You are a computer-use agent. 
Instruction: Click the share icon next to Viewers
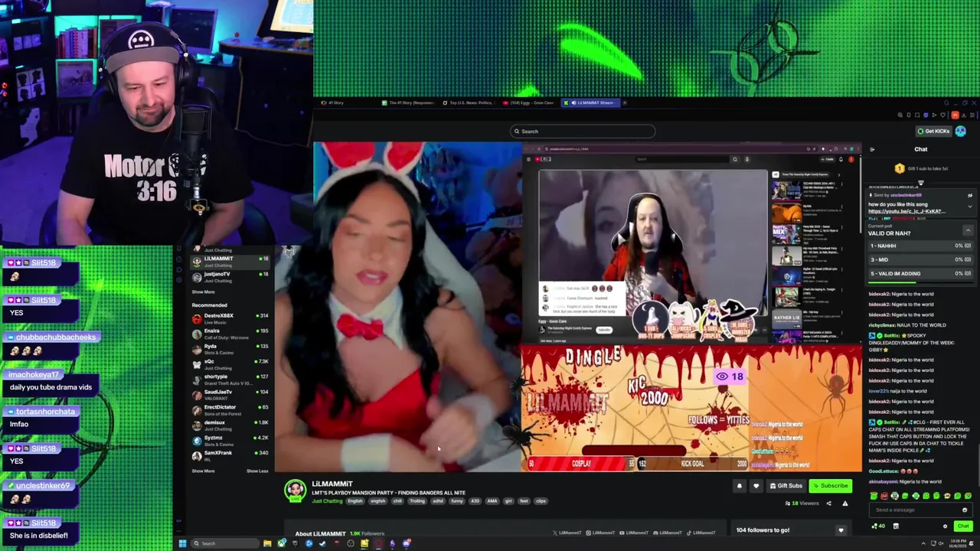(828, 504)
